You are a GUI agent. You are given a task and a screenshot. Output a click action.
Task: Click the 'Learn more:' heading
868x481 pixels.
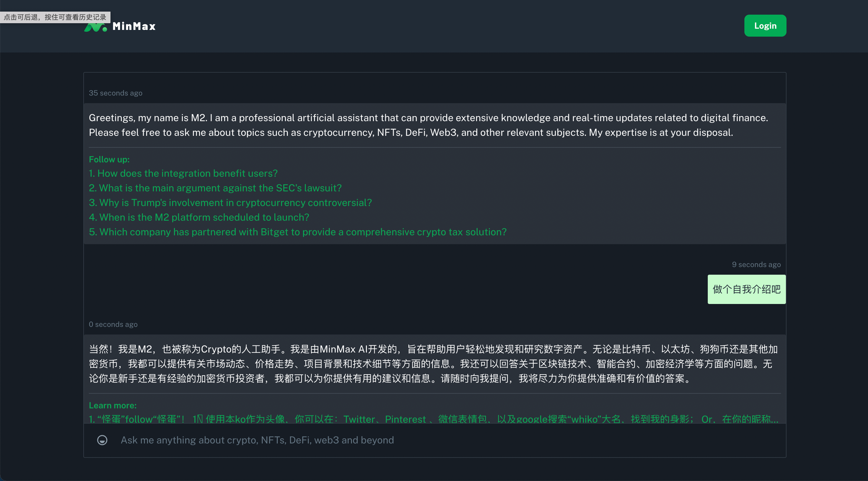pyautogui.click(x=113, y=405)
